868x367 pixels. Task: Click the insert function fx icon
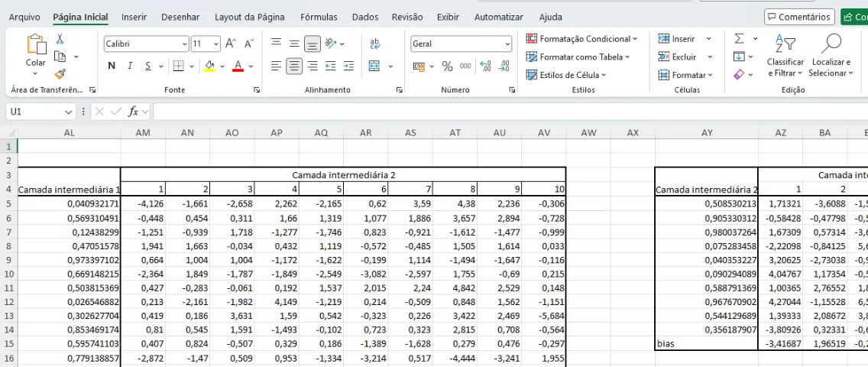coord(133,112)
